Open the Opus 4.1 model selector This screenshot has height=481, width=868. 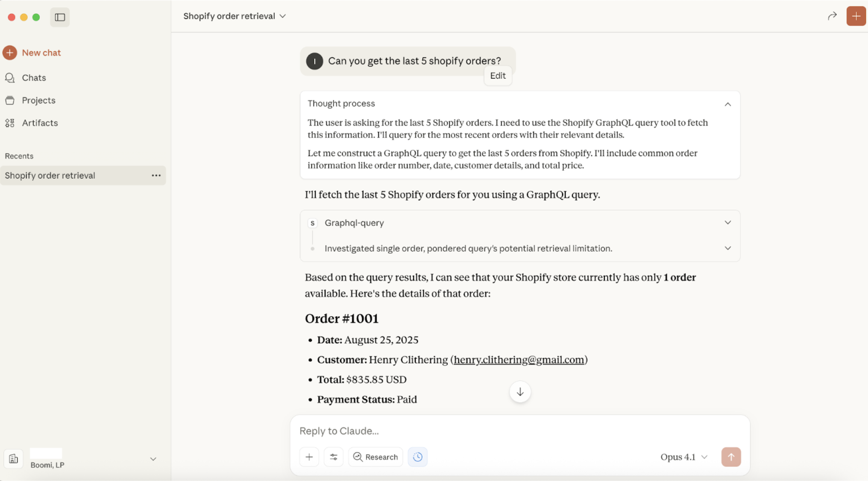coord(683,457)
